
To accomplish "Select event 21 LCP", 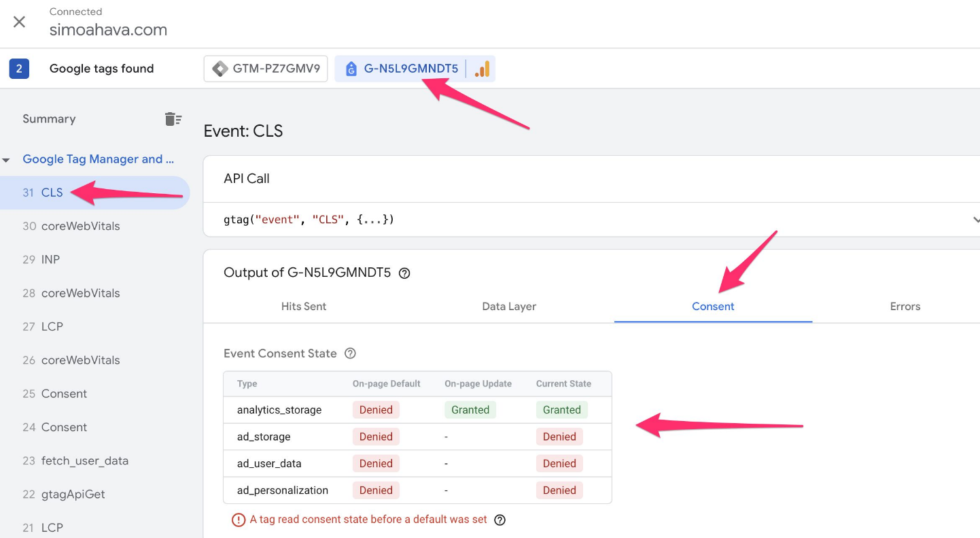I will pos(94,527).
